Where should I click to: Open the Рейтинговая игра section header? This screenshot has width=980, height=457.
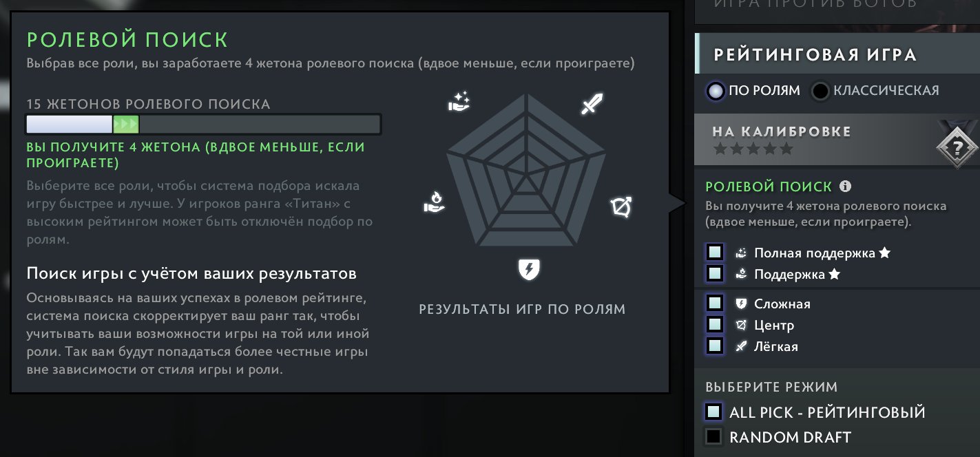[837, 54]
